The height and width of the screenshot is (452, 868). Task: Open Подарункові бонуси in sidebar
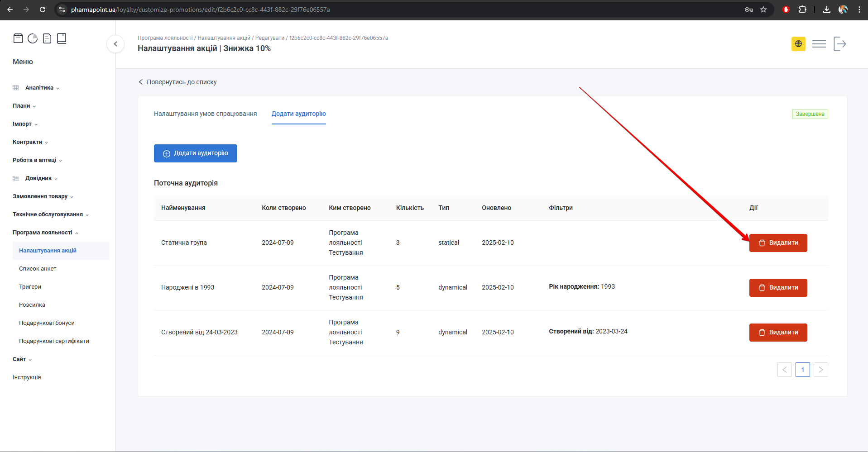pyautogui.click(x=47, y=323)
